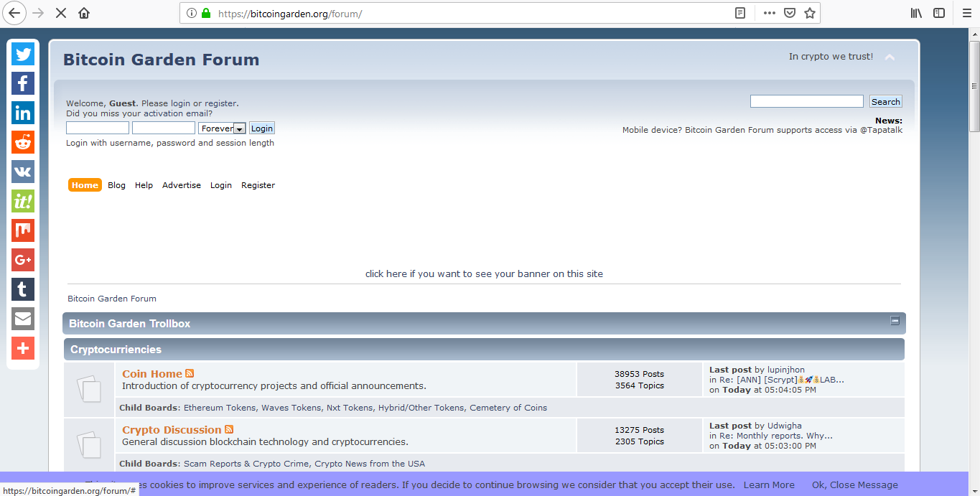Collapse Bitcoin Garden Trollbox section
This screenshot has height=496, width=980.
(x=895, y=321)
